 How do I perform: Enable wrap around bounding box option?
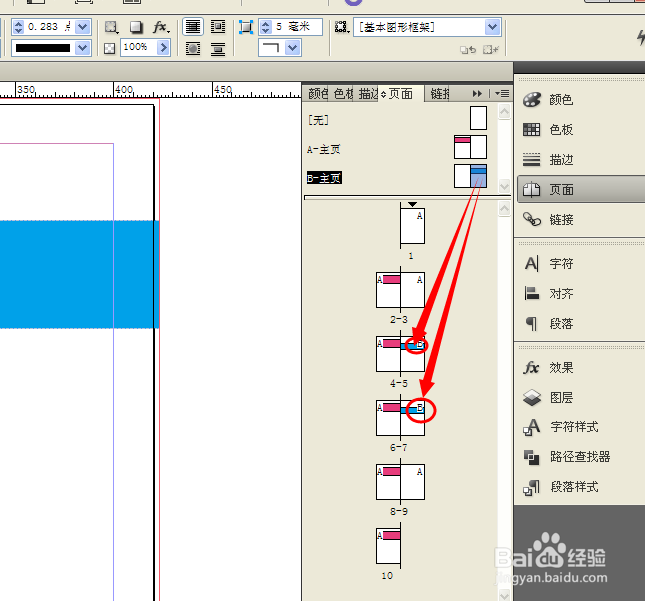click(218, 27)
